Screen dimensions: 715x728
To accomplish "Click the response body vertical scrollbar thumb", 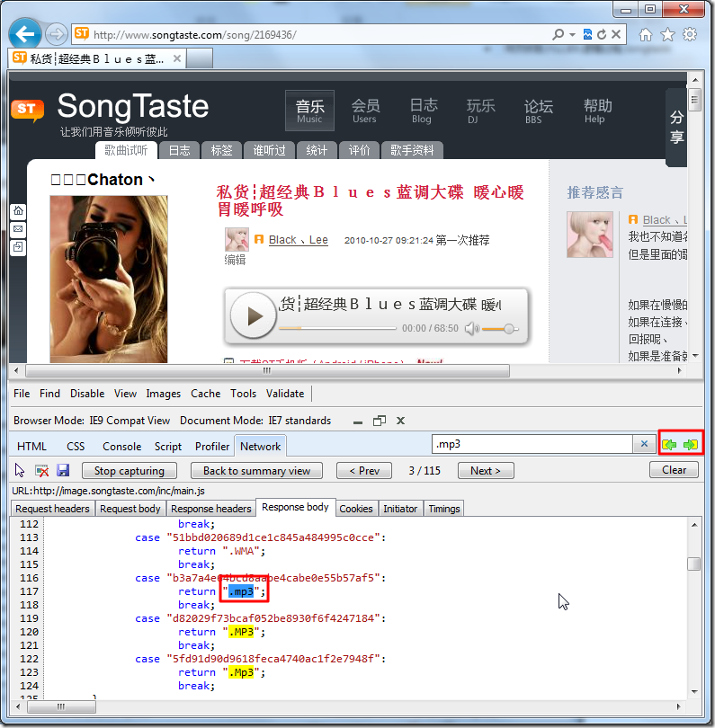I will point(694,564).
